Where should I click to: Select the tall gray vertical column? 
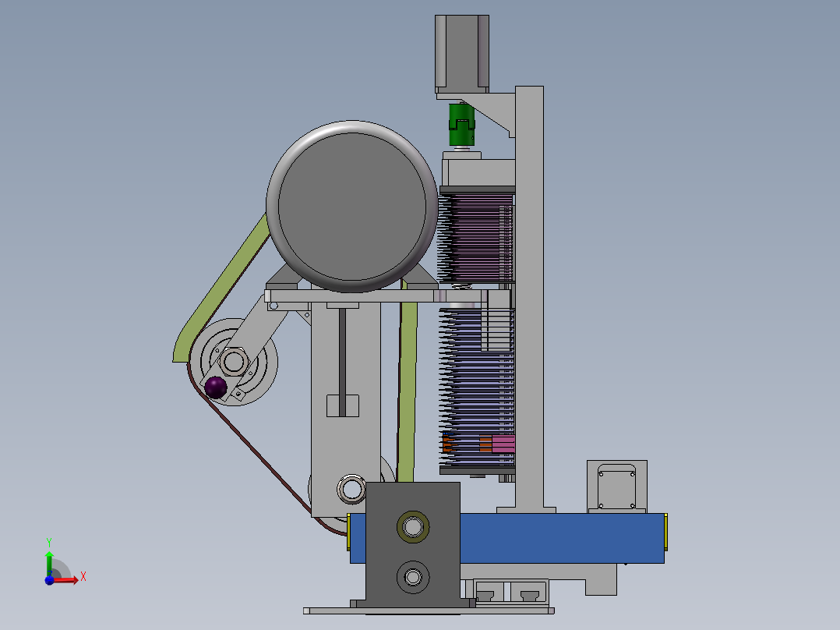[529, 298]
